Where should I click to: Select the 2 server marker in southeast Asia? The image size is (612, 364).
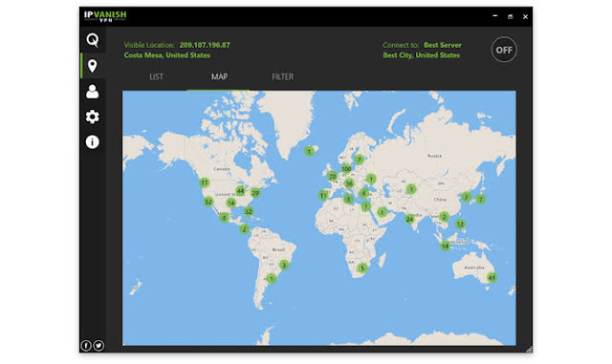tap(444, 217)
